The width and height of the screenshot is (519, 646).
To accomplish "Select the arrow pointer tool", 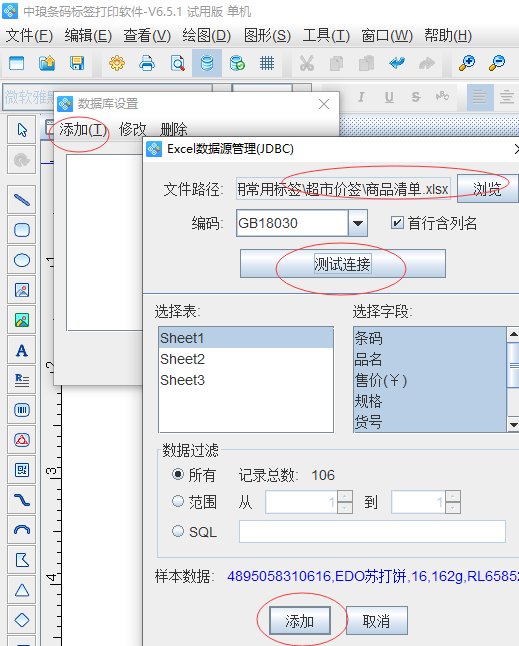I will click(22, 130).
